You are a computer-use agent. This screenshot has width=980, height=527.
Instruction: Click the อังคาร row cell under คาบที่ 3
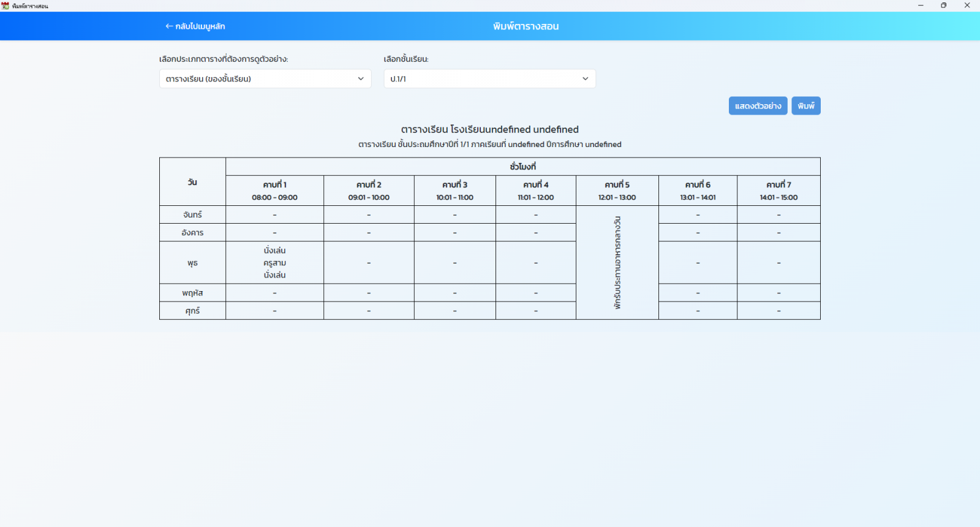point(455,232)
